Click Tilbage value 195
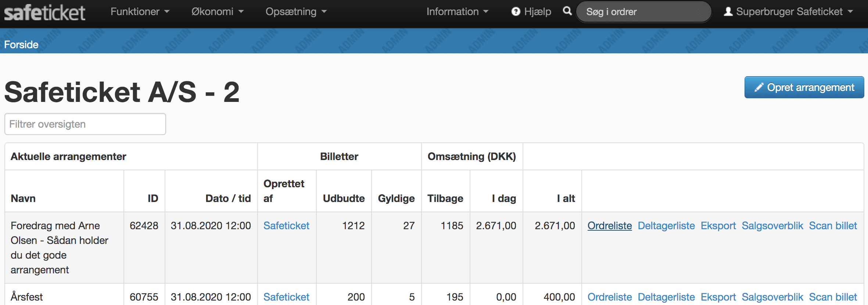Image resolution: width=868 pixels, height=305 pixels. coord(455,297)
